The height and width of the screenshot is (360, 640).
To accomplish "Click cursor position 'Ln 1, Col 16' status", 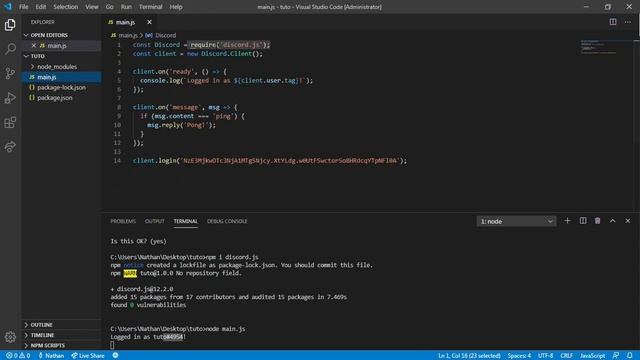I will [x=469, y=356].
